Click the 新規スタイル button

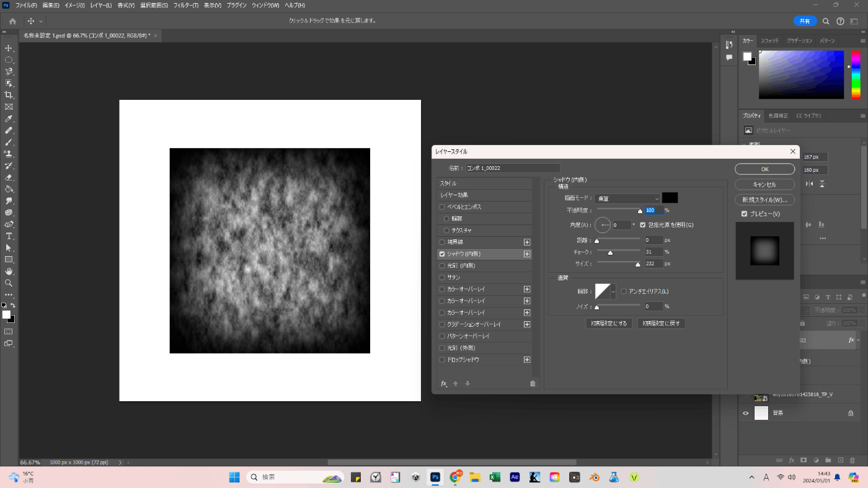pyautogui.click(x=764, y=200)
